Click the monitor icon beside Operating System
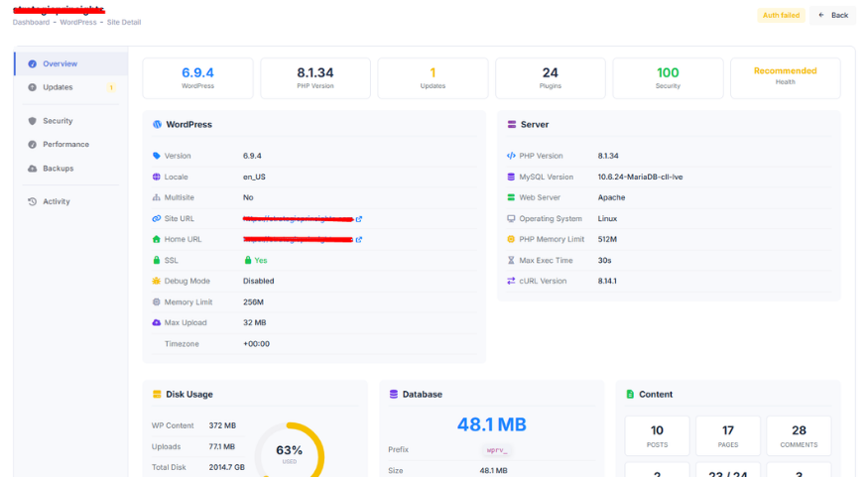 511,218
